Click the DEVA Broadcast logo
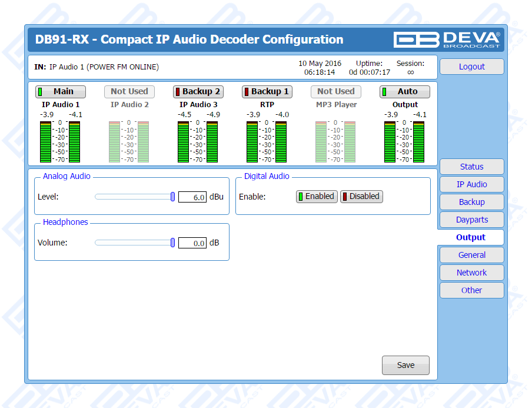Screen dimensions: 532x408 pyautogui.click(x=447, y=39)
